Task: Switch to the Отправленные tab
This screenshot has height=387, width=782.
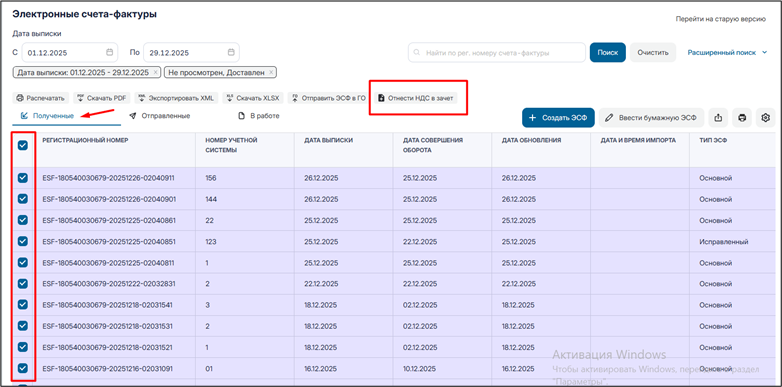Action: click(160, 116)
